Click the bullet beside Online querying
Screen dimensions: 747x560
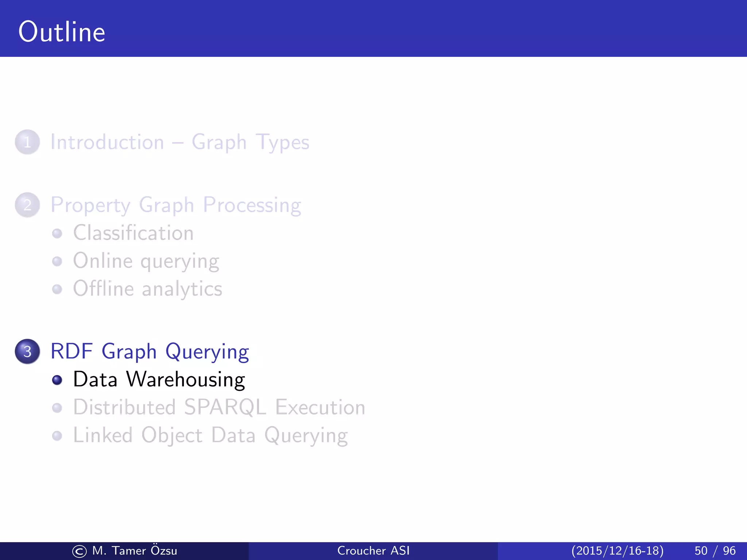[x=57, y=261]
